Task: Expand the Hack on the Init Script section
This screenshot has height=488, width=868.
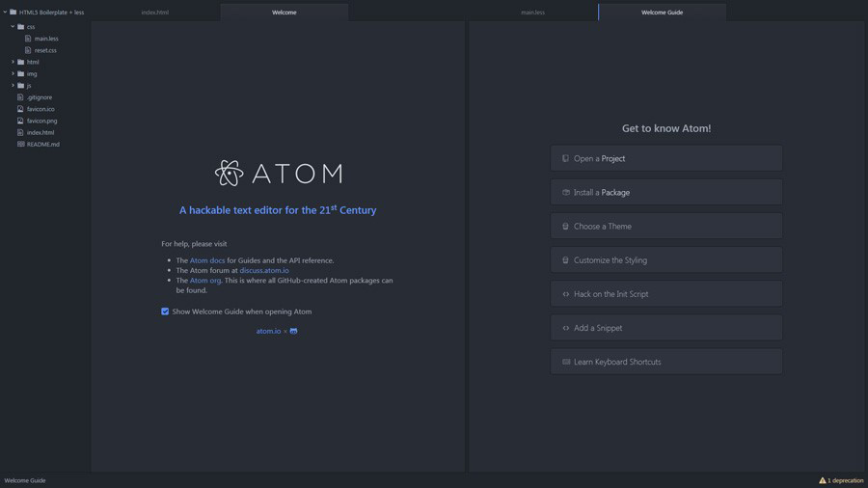Action: coord(666,294)
